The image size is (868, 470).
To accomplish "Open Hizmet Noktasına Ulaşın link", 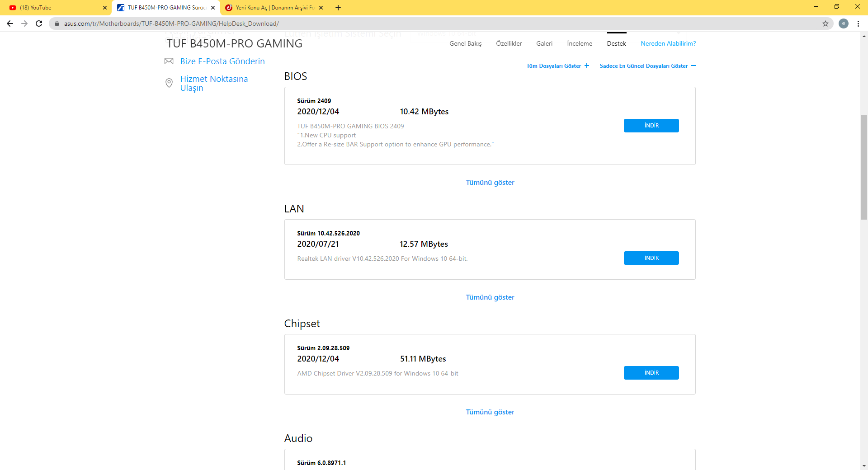I will (x=214, y=83).
